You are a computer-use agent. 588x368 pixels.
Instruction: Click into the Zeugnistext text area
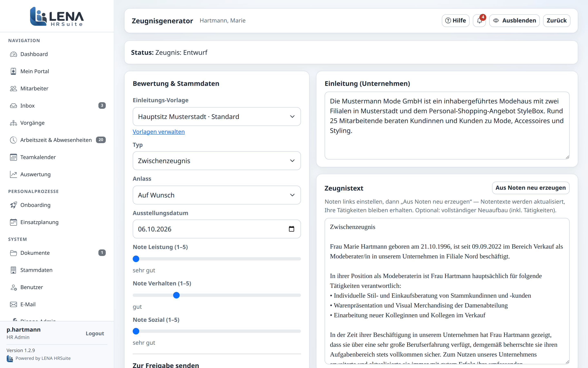[x=447, y=291]
